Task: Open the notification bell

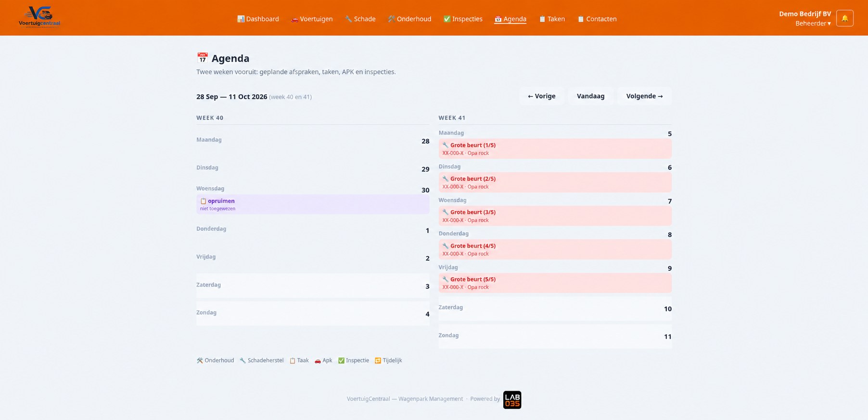Action: tap(845, 18)
